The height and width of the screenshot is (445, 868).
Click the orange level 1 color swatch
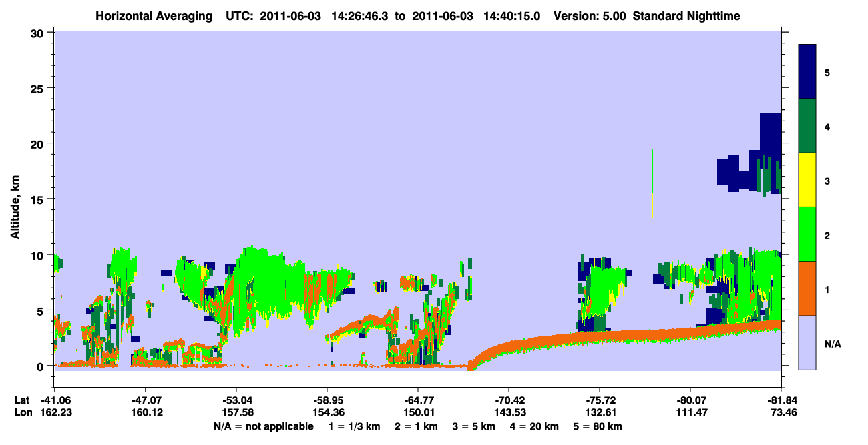[x=807, y=288]
